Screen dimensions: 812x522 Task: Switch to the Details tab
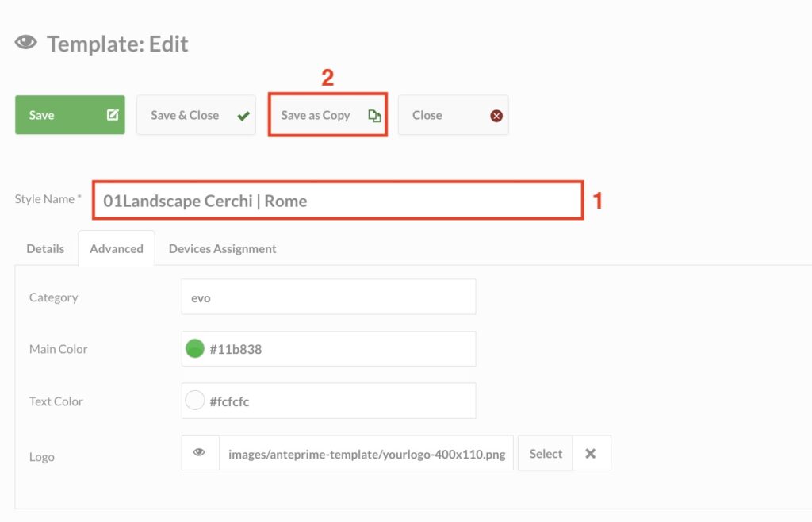coord(45,248)
